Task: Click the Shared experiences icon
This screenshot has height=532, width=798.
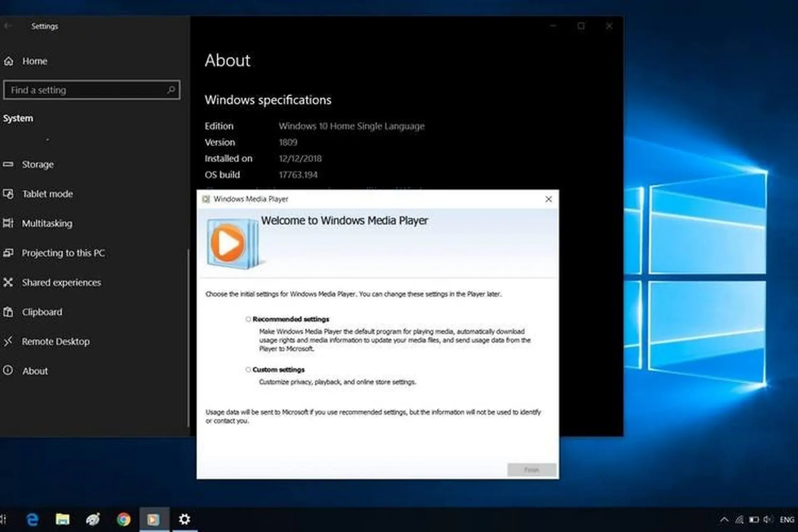Action: click(x=8, y=282)
